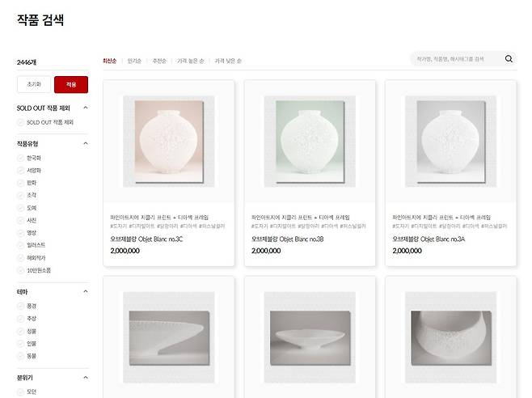Collapse the 테마 filter group
Screen dimensions: 532x398
click(86, 291)
